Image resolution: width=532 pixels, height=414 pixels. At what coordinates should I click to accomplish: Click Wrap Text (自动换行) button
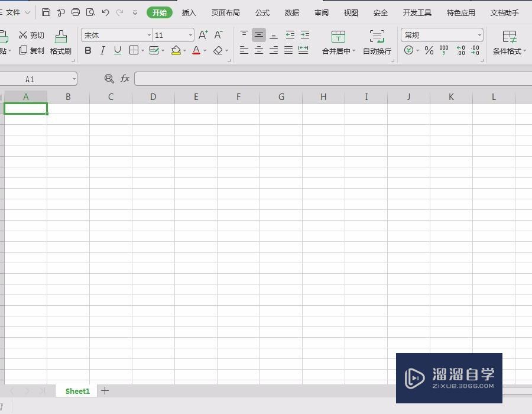pyautogui.click(x=377, y=43)
